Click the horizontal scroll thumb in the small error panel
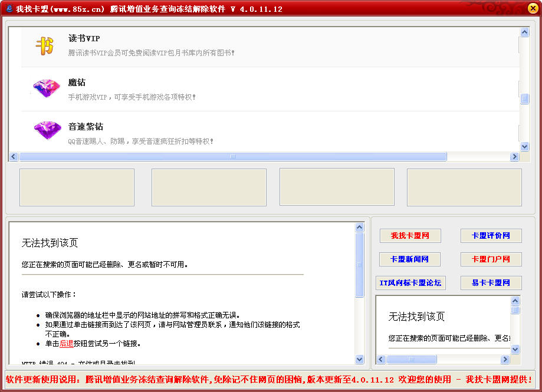542x392 pixels. 411,359
